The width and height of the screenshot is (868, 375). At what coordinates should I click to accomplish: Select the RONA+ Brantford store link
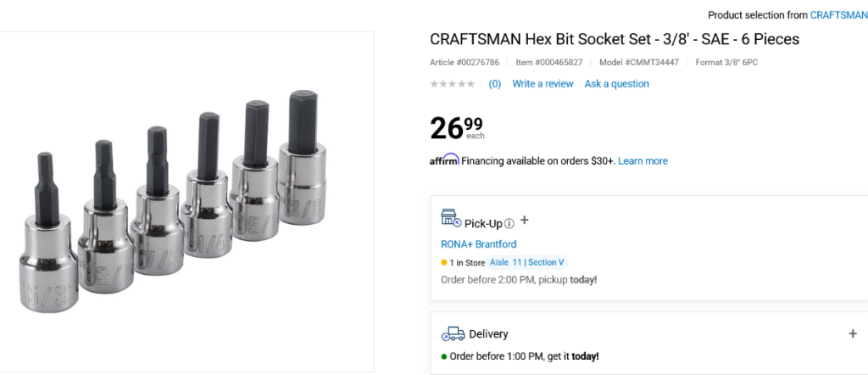(x=478, y=244)
